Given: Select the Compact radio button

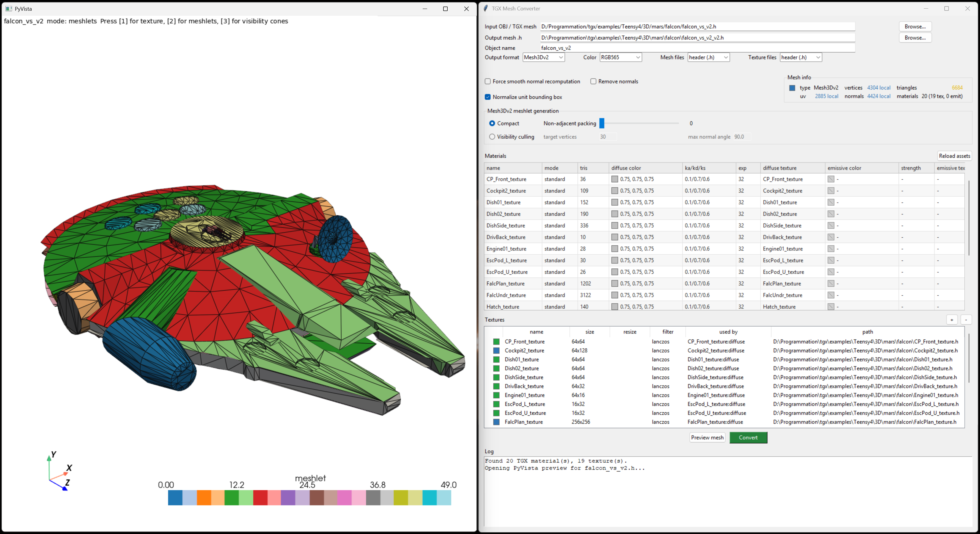Looking at the screenshot, I should 492,123.
